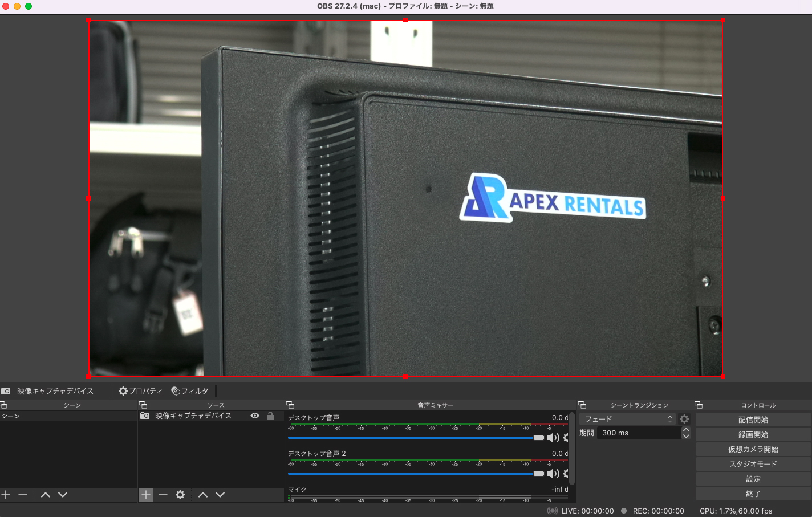Open source properties gear in Sources panel

[x=180, y=495]
